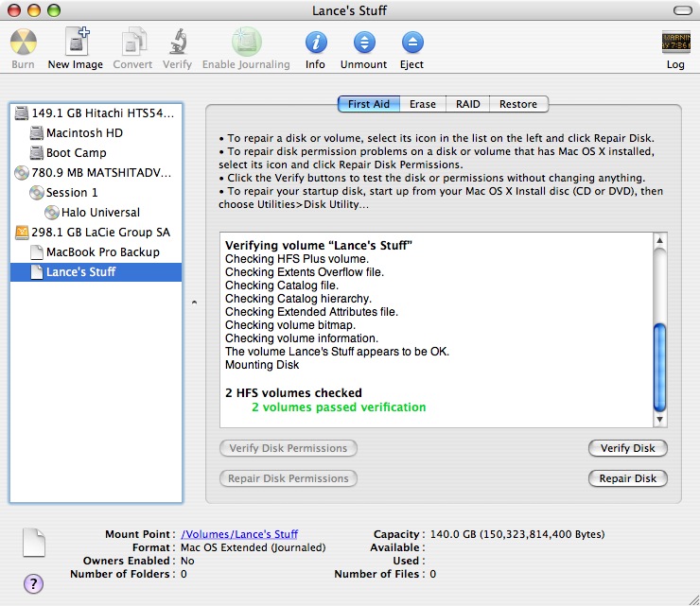The width and height of the screenshot is (700, 606).
Task: Click Verify Disk Permissions button
Action: tap(289, 448)
